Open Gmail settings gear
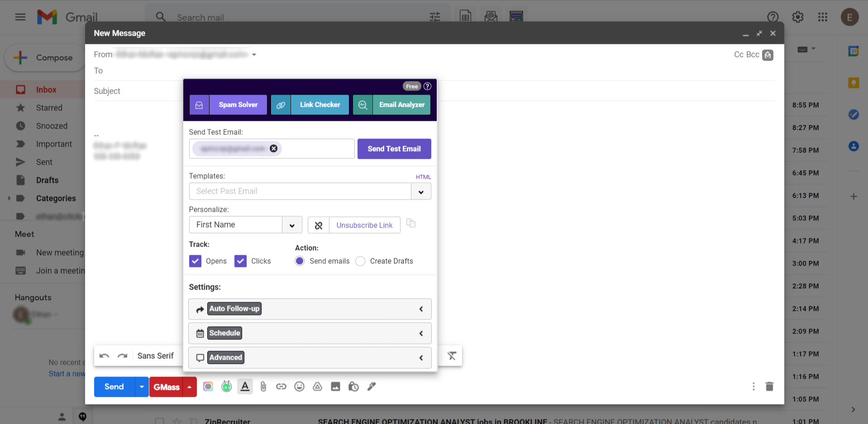The image size is (868, 424). (798, 17)
